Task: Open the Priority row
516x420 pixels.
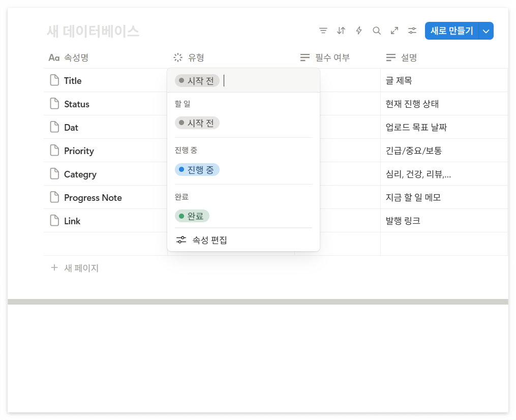Action: (x=79, y=151)
